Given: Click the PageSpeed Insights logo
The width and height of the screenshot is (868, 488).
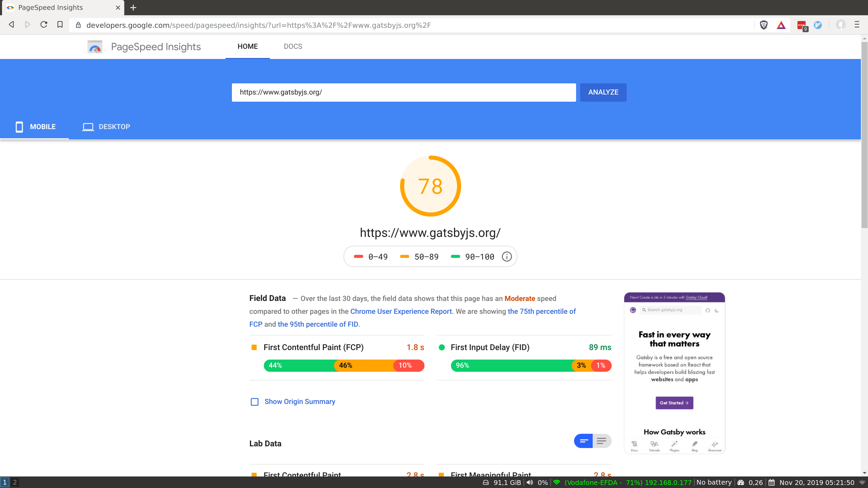Looking at the screenshot, I should point(95,47).
